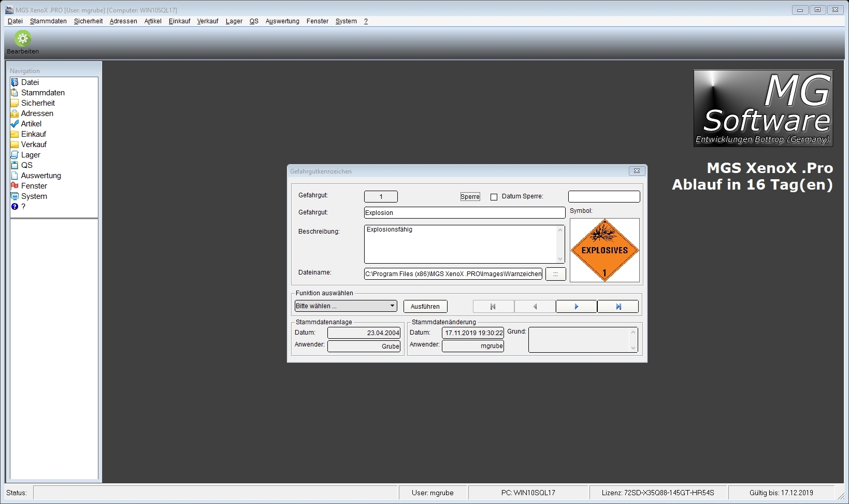This screenshot has height=504, width=849.
Task: Click the Status field in the status bar
Action: 215,493
